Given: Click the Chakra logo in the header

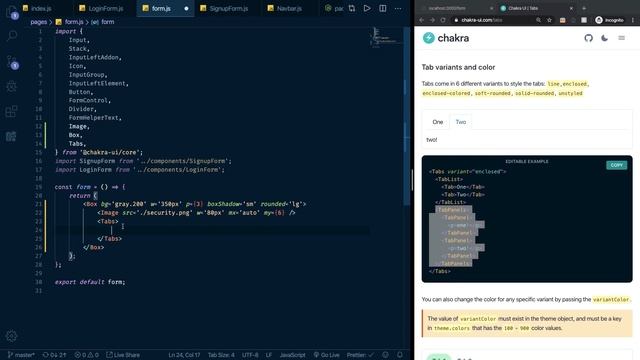Looking at the screenshot, I should coord(446,38).
